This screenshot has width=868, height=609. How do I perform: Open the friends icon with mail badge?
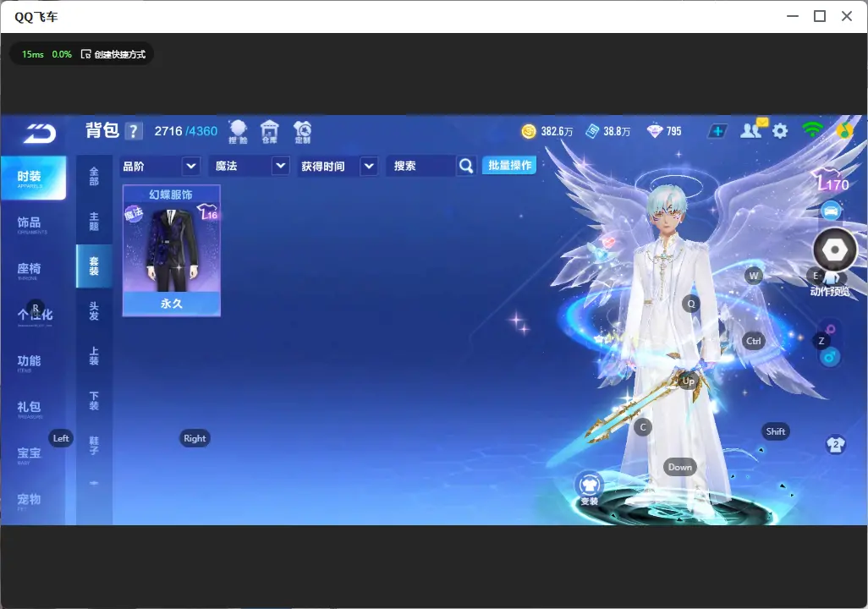coord(753,129)
